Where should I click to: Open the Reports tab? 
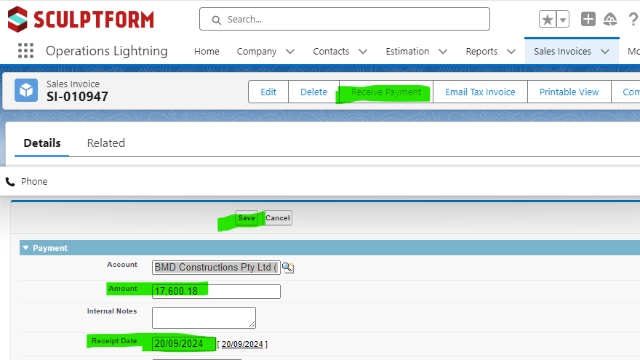482,51
